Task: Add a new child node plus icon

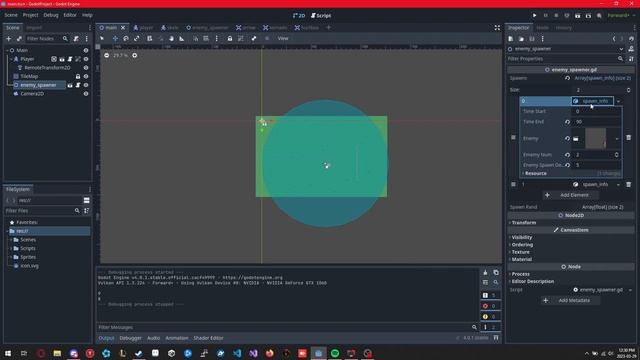Action: [9, 38]
